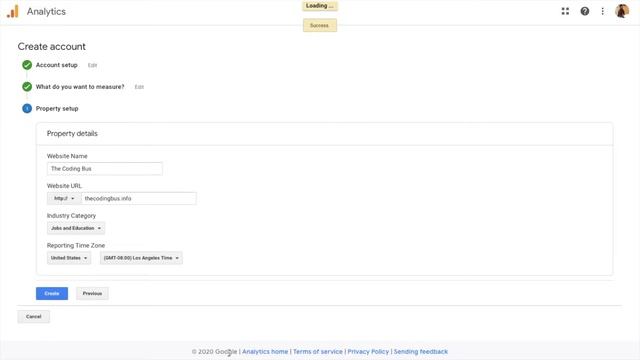640x360 pixels.
Task: Click the Account setup step label
Action: [57, 65]
